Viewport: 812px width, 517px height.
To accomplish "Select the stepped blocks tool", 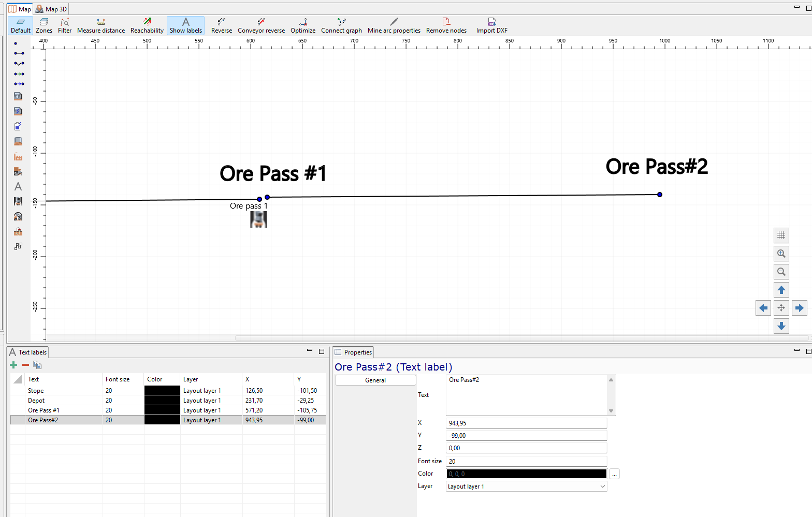I will click(18, 246).
